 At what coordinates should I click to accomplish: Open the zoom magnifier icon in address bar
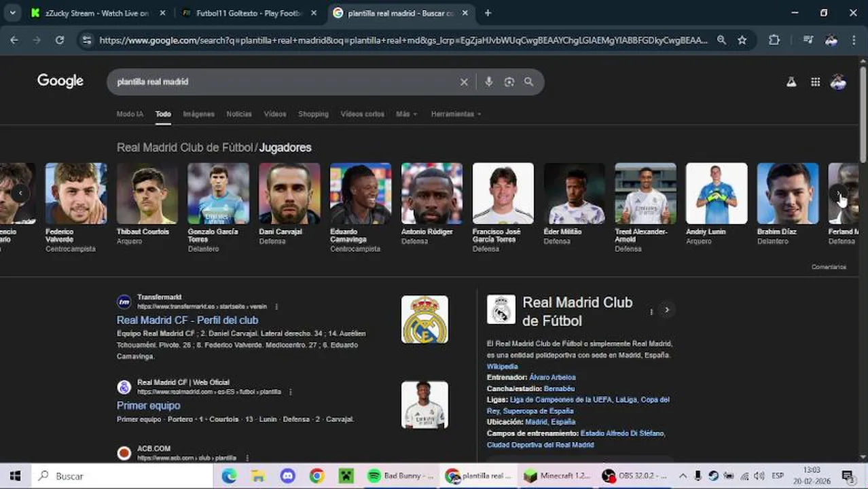(721, 40)
